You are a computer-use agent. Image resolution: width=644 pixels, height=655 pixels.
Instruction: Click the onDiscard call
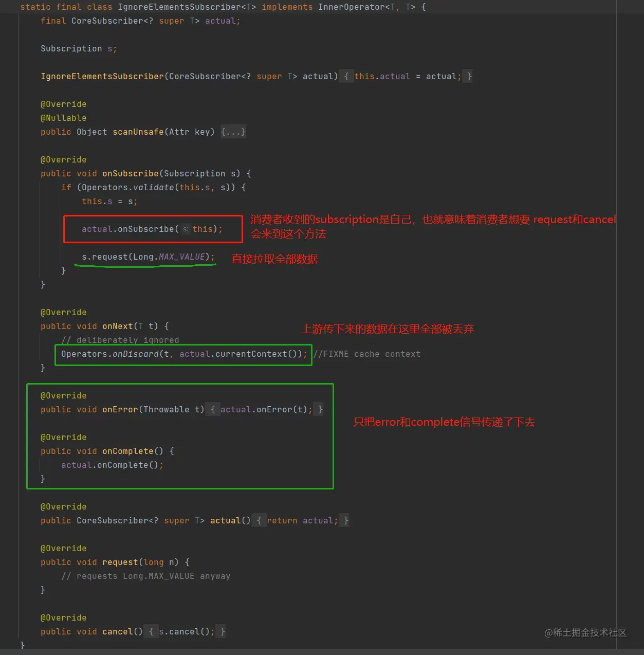click(x=136, y=354)
